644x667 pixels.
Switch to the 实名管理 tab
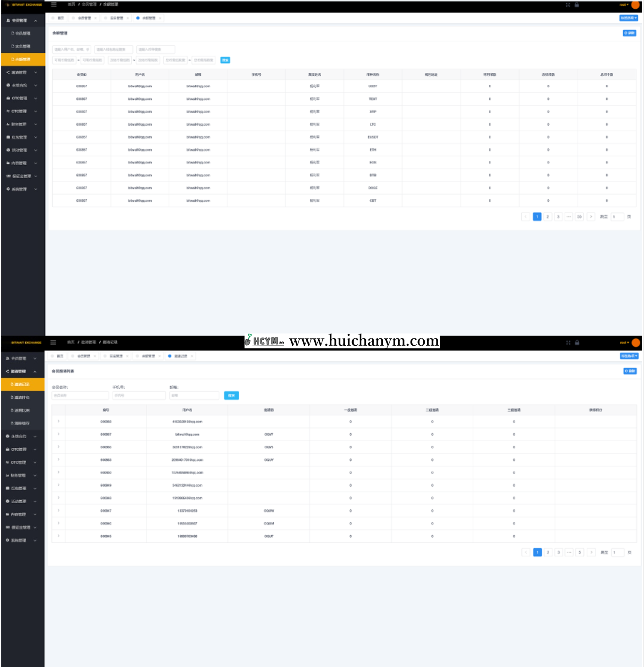(x=116, y=18)
